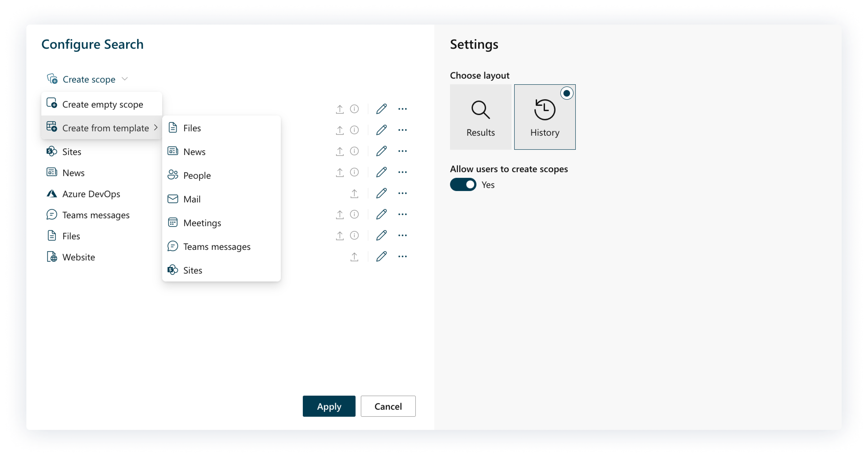Edit the Files scope with the pencil icon

point(381,235)
